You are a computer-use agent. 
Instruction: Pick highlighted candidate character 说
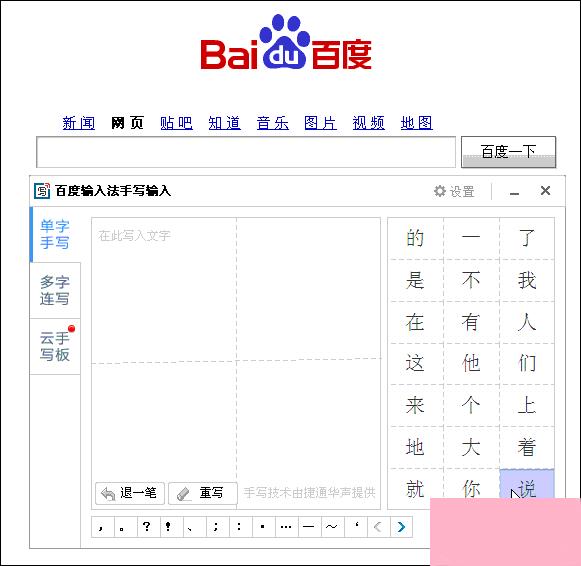click(x=527, y=484)
